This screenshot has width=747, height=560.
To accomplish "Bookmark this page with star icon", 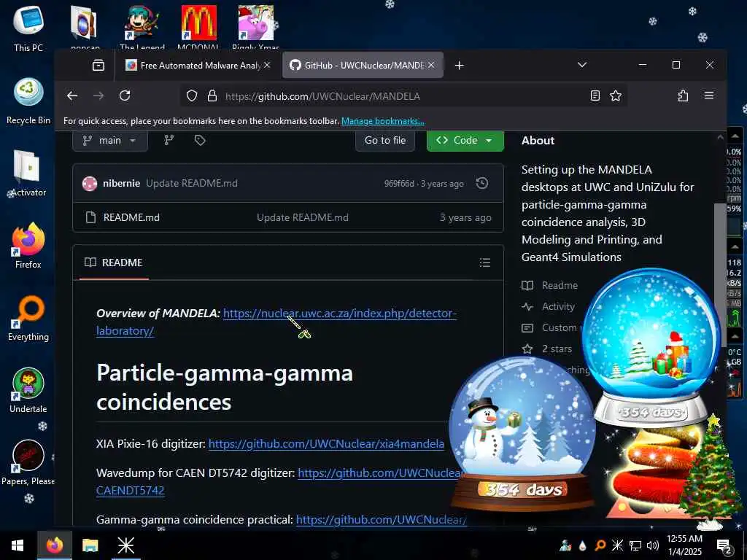I will 616,96.
